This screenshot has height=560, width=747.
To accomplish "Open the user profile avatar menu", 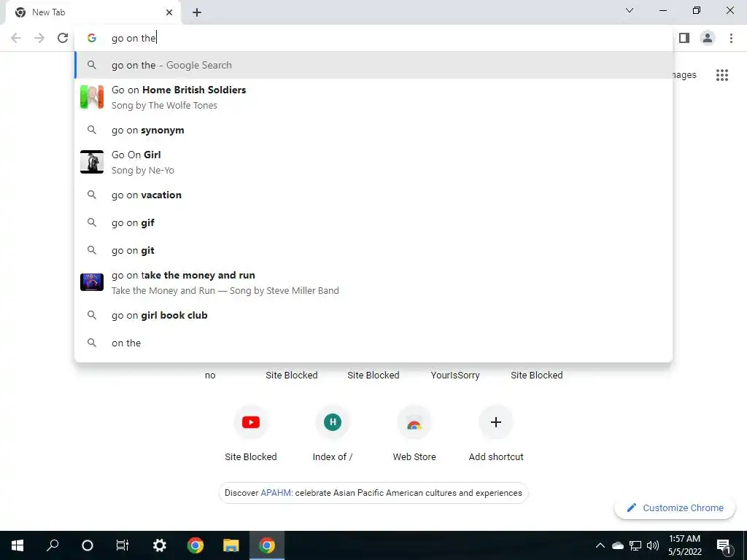I will point(708,38).
